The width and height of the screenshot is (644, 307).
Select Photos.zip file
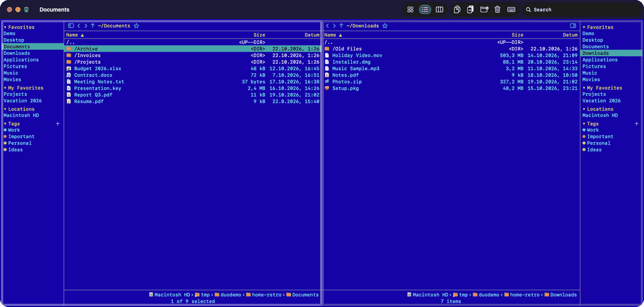451,82
